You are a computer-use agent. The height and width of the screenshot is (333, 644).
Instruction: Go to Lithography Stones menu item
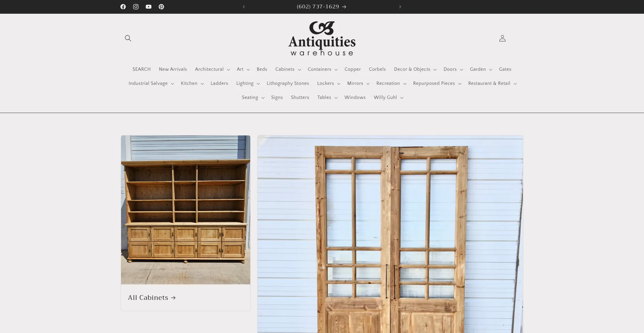288,84
